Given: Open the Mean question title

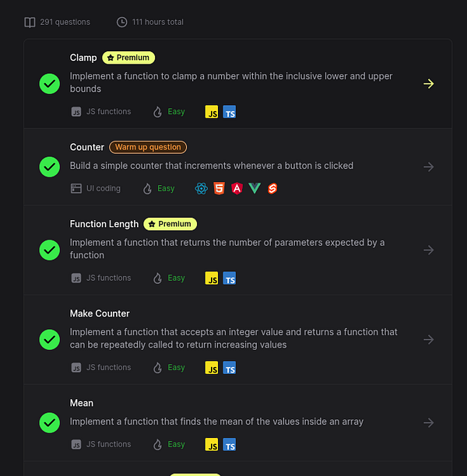Looking at the screenshot, I should pos(82,403).
